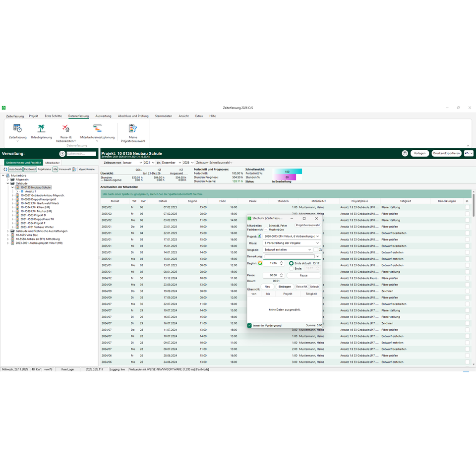The height and width of the screenshot is (476, 476).
Task: Open the Abschluss und Prüfung ribbon tab
Action: point(133,116)
